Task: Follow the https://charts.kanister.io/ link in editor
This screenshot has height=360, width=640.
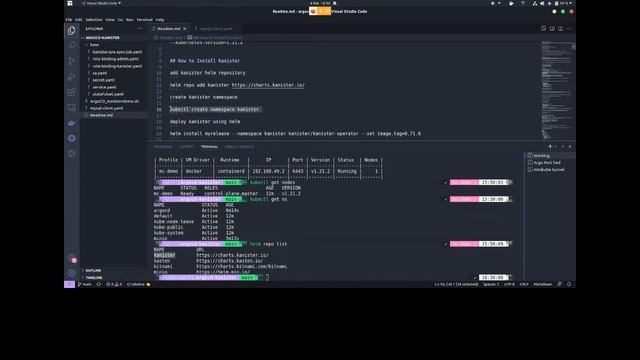Action: pyautogui.click(x=268, y=85)
